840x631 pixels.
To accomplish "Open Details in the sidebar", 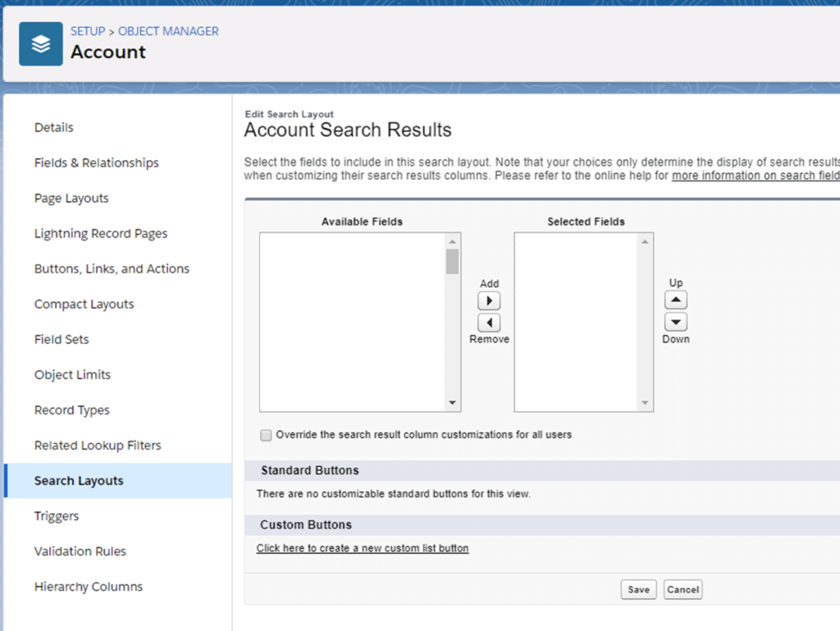I will [x=54, y=127].
